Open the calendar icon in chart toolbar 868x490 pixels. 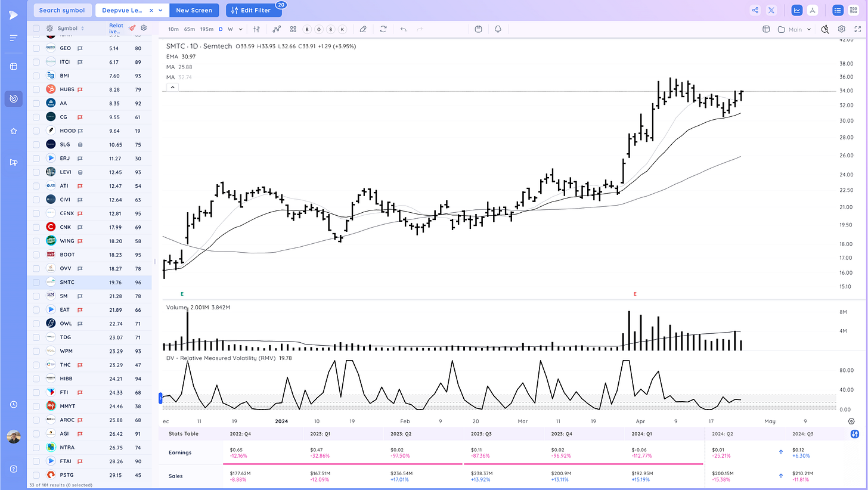point(478,29)
